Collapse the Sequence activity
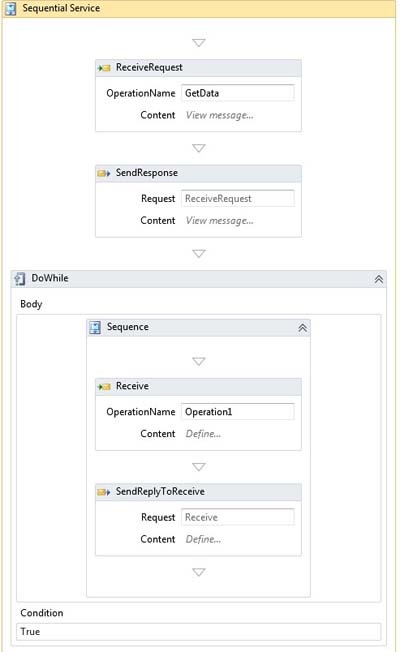Viewport: 400px width, 652px height. pos(303,328)
